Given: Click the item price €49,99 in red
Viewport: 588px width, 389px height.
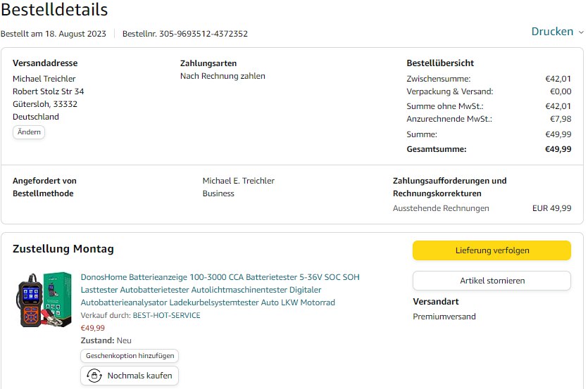Looking at the screenshot, I should tap(93, 328).
